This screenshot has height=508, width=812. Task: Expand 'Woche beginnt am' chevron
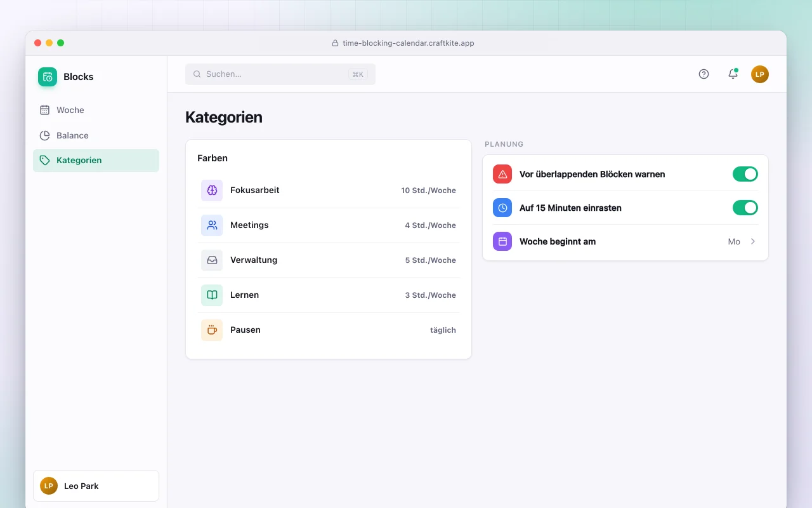coord(753,241)
